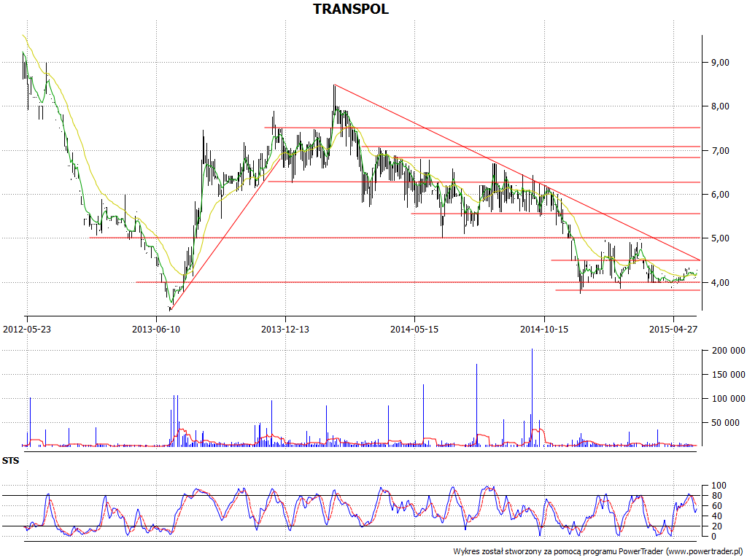Select the 2012-05-23 date label
The width and height of the screenshot is (747, 560).
click(27, 329)
